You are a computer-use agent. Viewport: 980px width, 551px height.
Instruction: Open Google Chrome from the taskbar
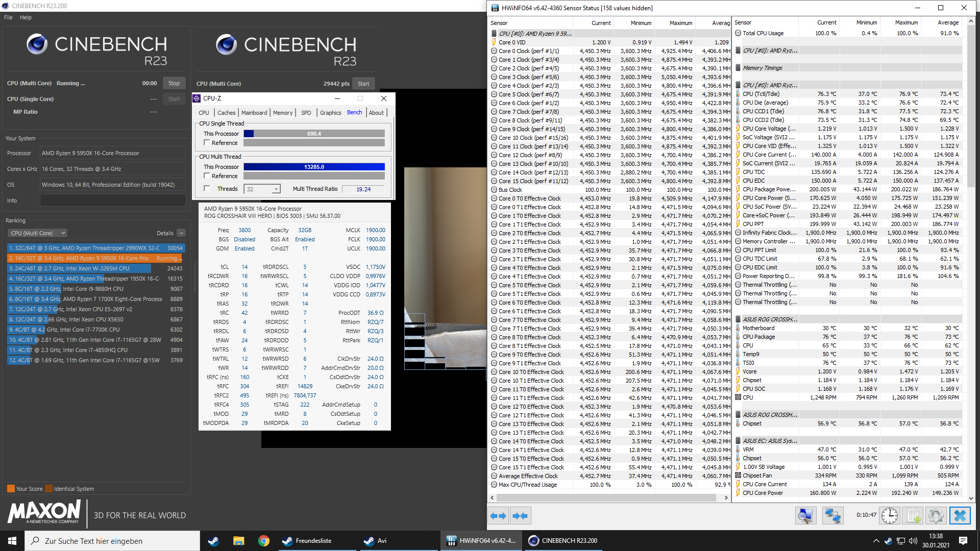(x=263, y=541)
